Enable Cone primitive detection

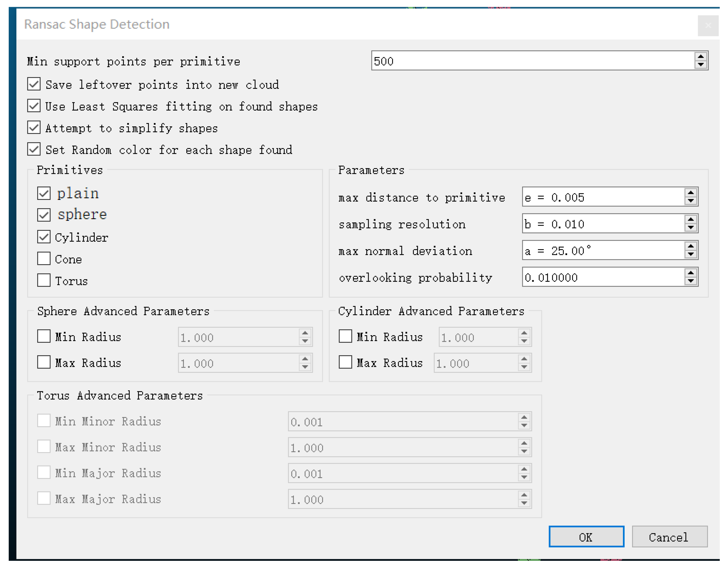click(x=44, y=258)
